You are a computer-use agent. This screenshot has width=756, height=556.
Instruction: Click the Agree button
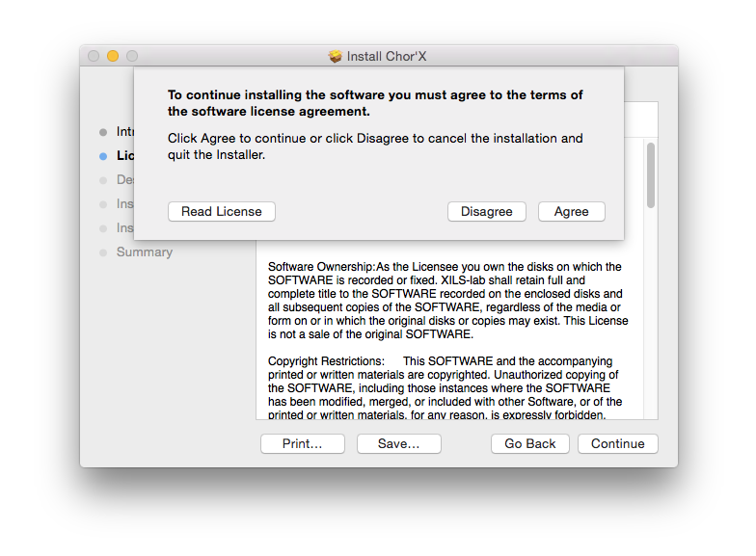pyautogui.click(x=571, y=212)
